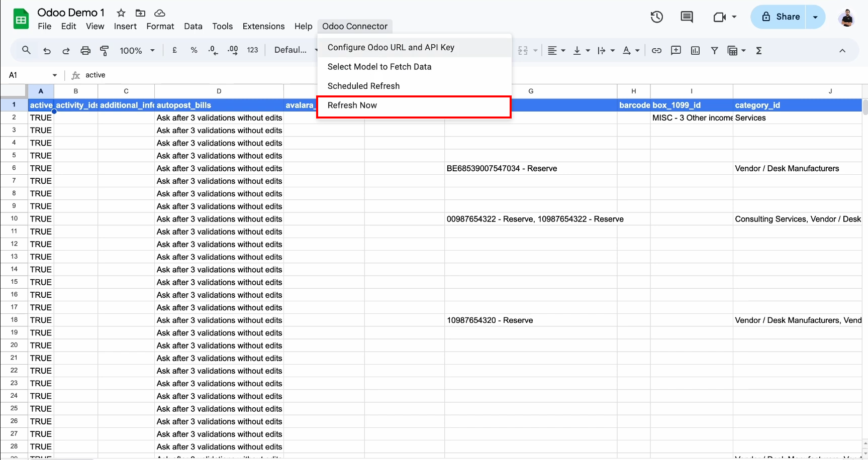The height and width of the screenshot is (460, 868).
Task: Star the Odoo Demo 1 document
Action: tap(121, 13)
